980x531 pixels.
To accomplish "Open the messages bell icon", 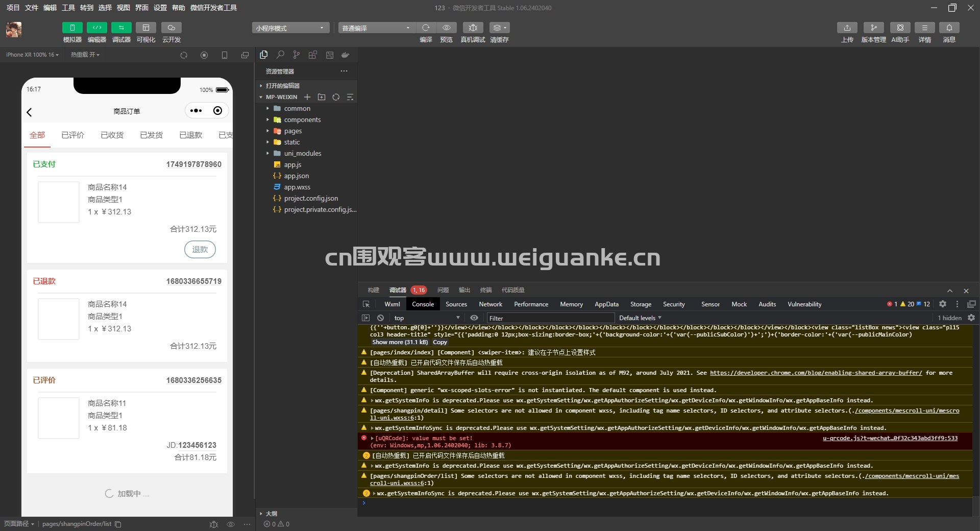I will [x=949, y=28].
